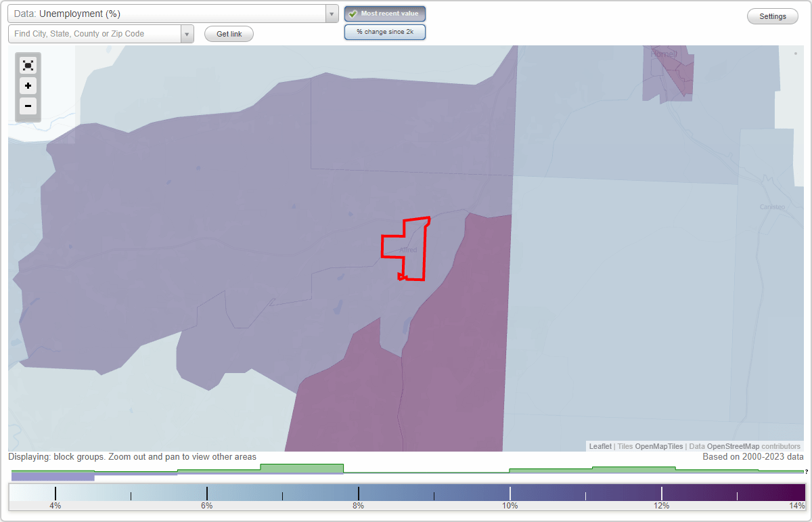Enable the % change since 2k view
812x522 pixels.
click(x=385, y=31)
